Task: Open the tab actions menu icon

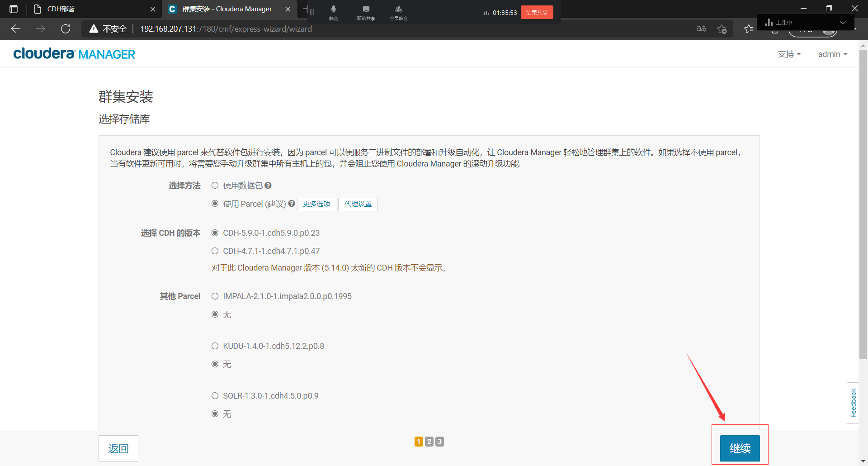Action: point(14,9)
